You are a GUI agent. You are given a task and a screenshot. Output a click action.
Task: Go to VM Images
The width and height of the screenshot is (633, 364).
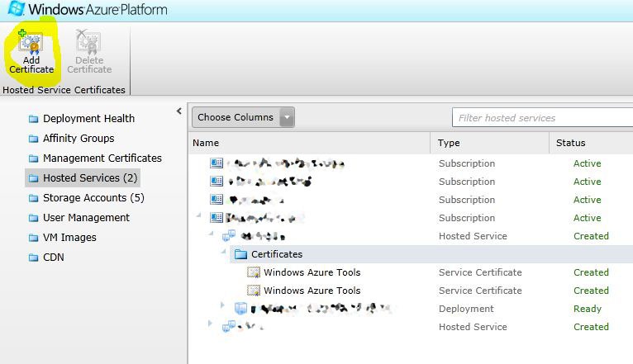70,238
